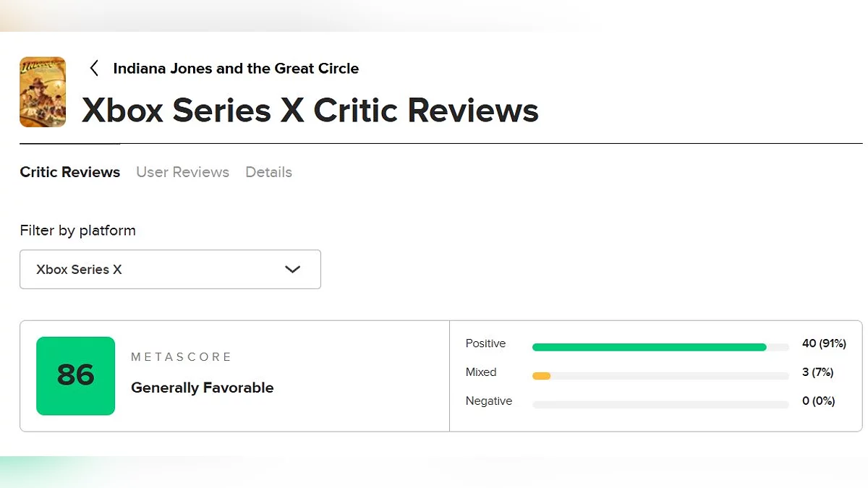Click the Generally Favorable rating text
868x488 pixels.
point(202,388)
